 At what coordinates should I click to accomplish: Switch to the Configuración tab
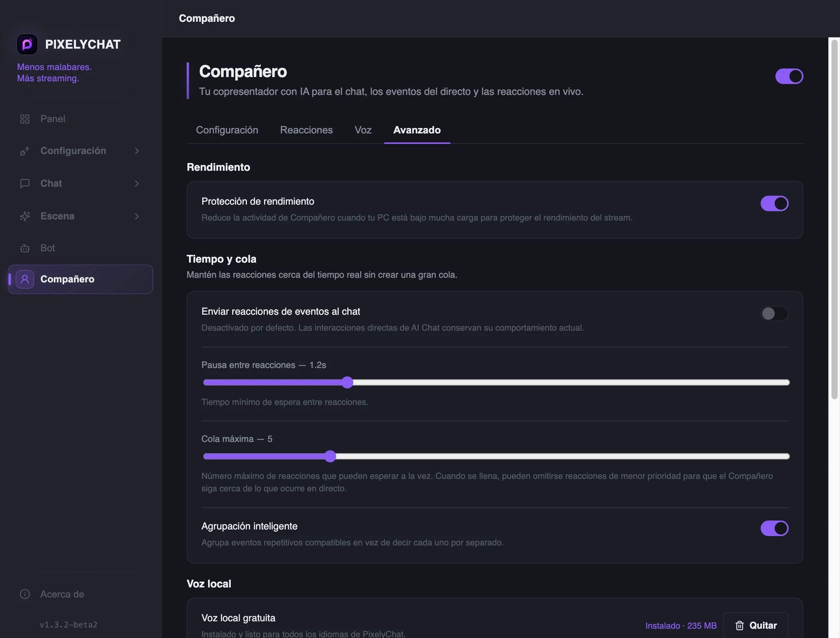[x=227, y=130]
